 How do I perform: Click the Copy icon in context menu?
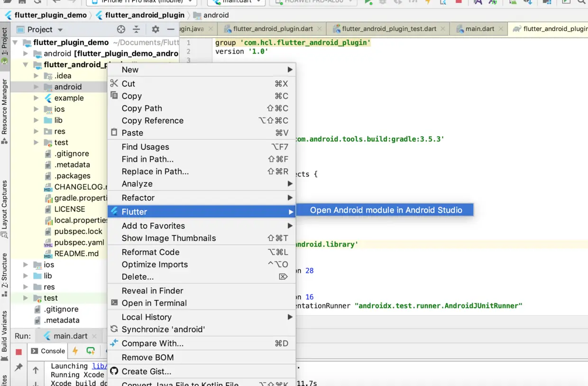click(x=114, y=95)
